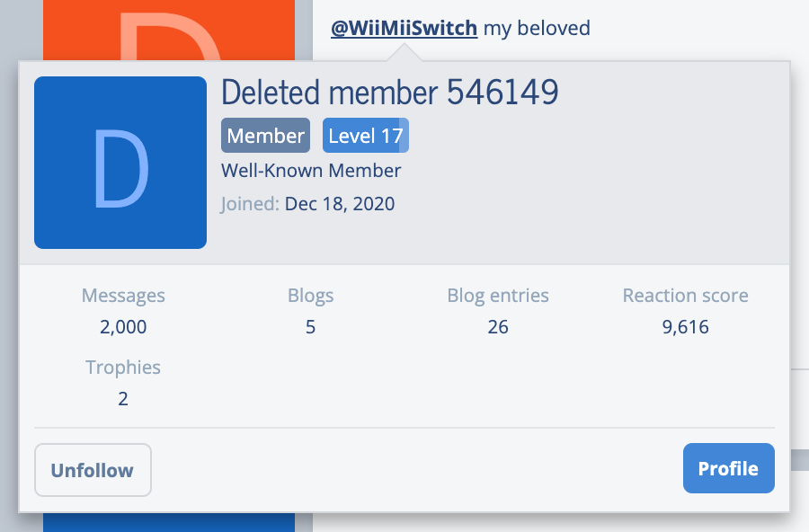Click the Blog entries label

pyautogui.click(x=498, y=296)
